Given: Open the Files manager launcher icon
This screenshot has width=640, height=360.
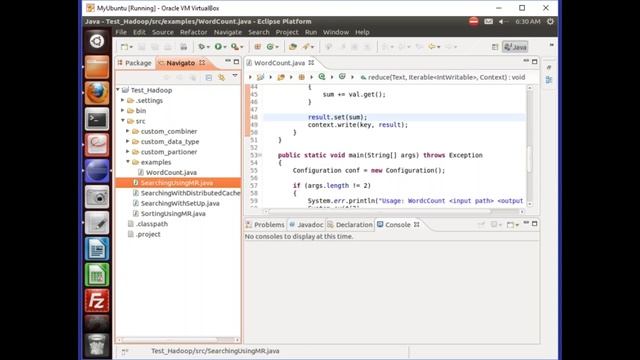Looking at the screenshot, I should [x=97, y=67].
